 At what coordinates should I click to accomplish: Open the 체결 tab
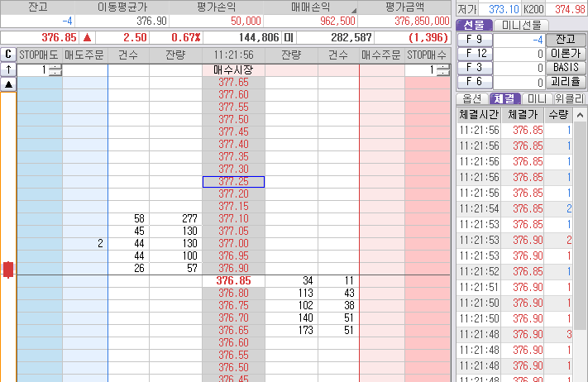[x=504, y=98]
